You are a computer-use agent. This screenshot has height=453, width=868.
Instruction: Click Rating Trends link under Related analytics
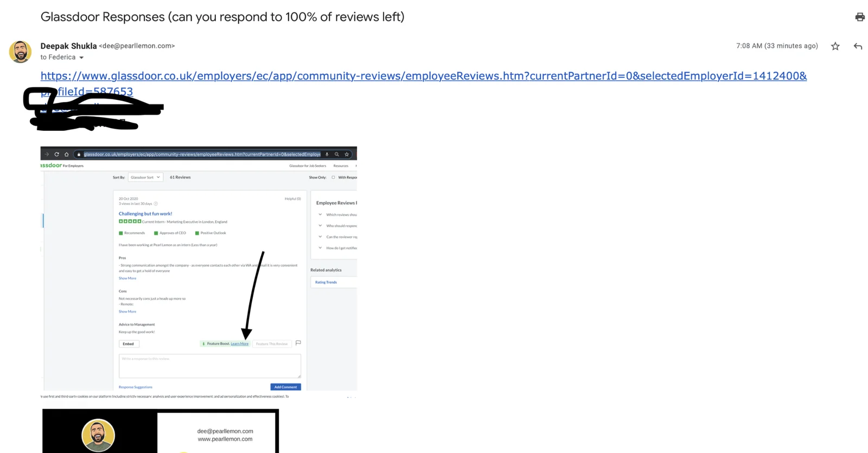point(326,282)
